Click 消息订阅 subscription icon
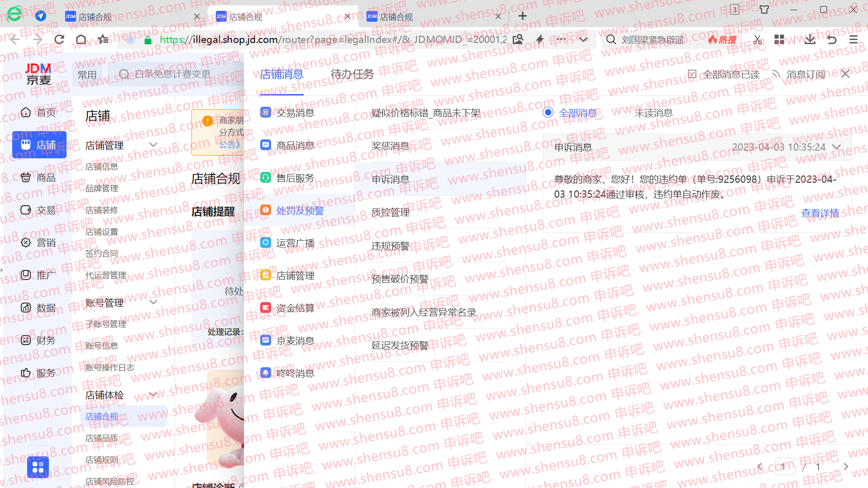Viewport: 868px width, 488px height. click(x=776, y=74)
